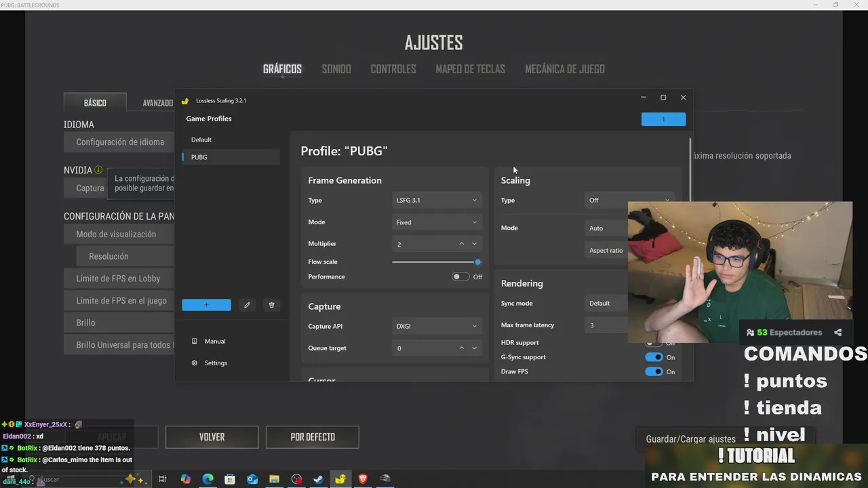
Task: Click Brillo Universal para todos row
Action: click(x=119, y=345)
